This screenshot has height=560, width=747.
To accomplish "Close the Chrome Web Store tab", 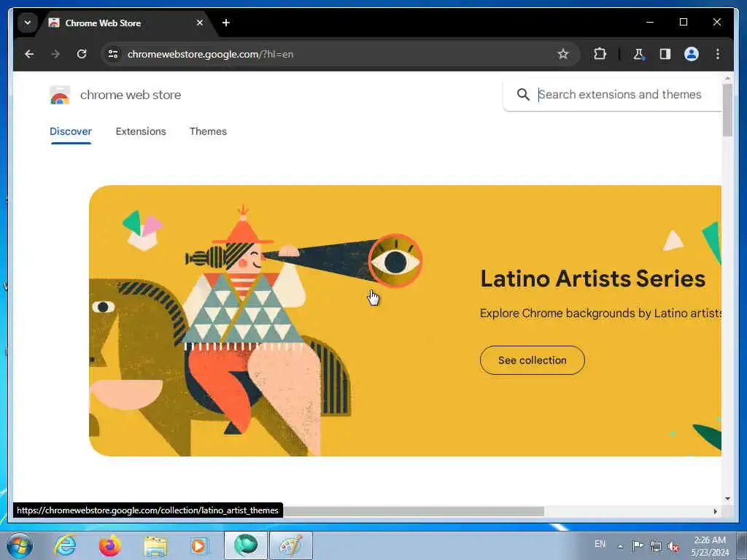I will pos(200,23).
